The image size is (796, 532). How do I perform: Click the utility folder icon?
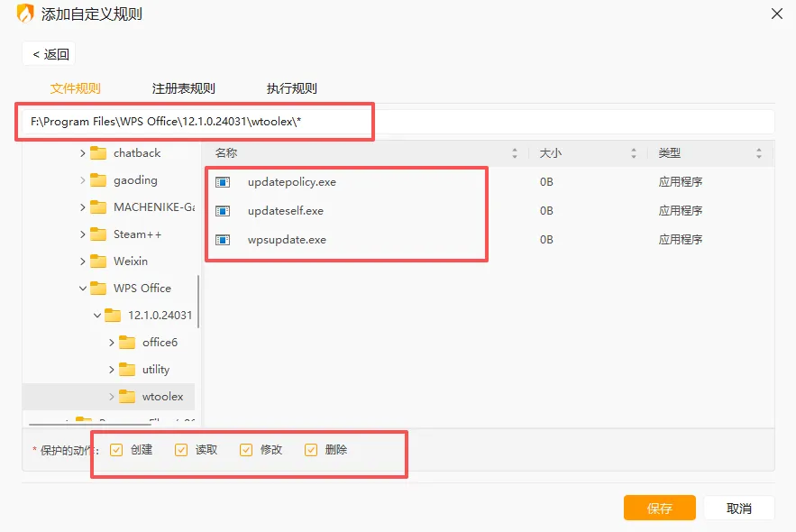click(x=127, y=370)
